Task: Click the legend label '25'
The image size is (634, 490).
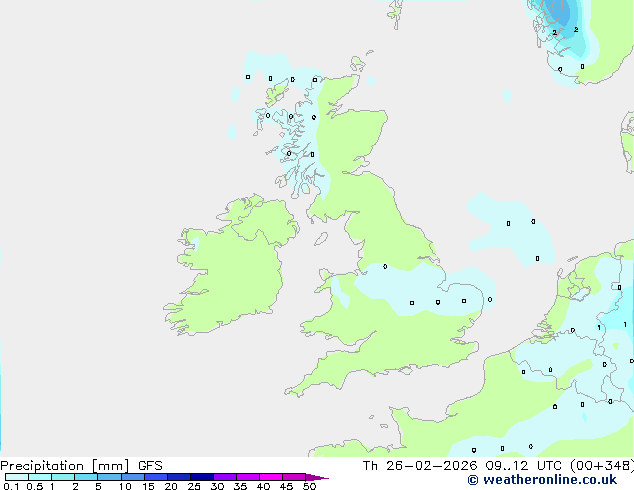Action: click(x=194, y=486)
